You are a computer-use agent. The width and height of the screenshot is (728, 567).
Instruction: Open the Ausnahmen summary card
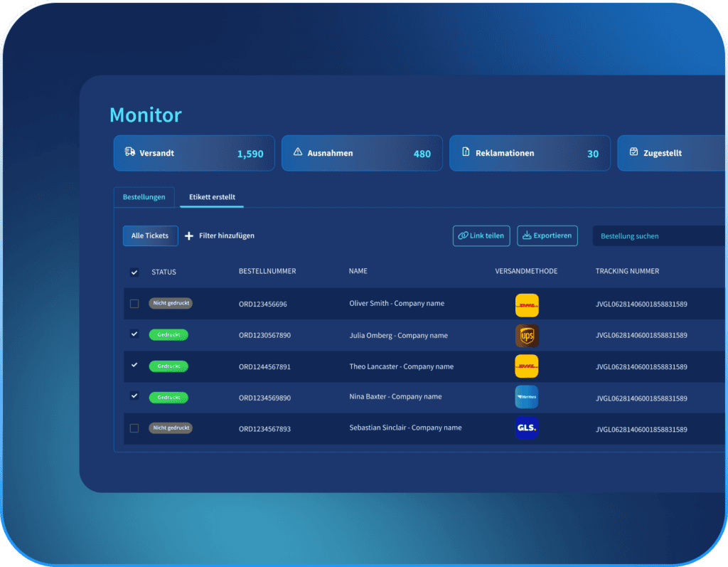coord(362,153)
